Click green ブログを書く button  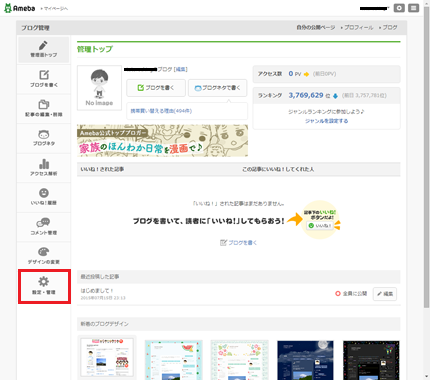pyautogui.click(x=156, y=88)
